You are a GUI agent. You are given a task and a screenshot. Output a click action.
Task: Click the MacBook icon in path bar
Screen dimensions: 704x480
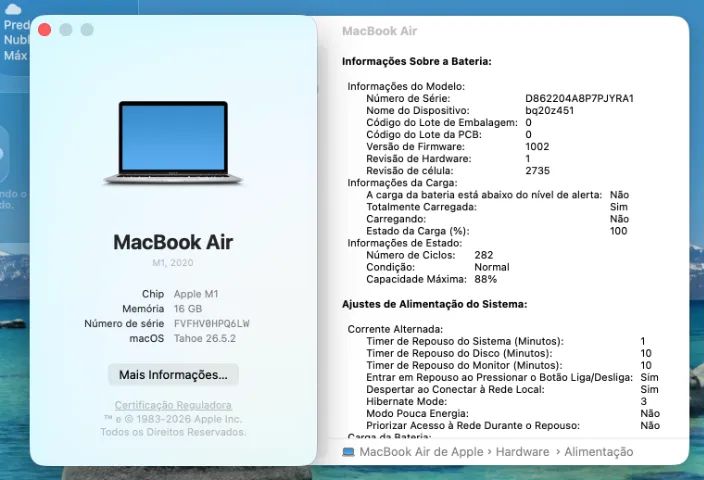[x=348, y=452]
